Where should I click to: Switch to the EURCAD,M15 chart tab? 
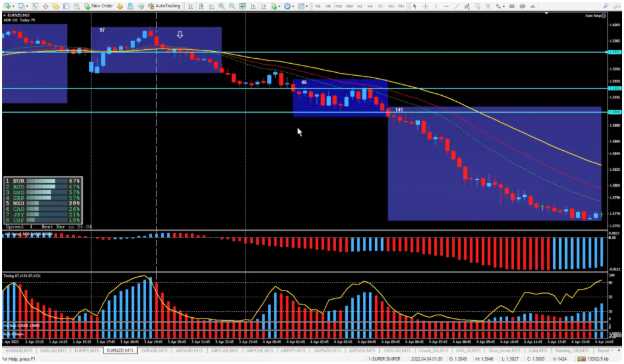(53, 350)
